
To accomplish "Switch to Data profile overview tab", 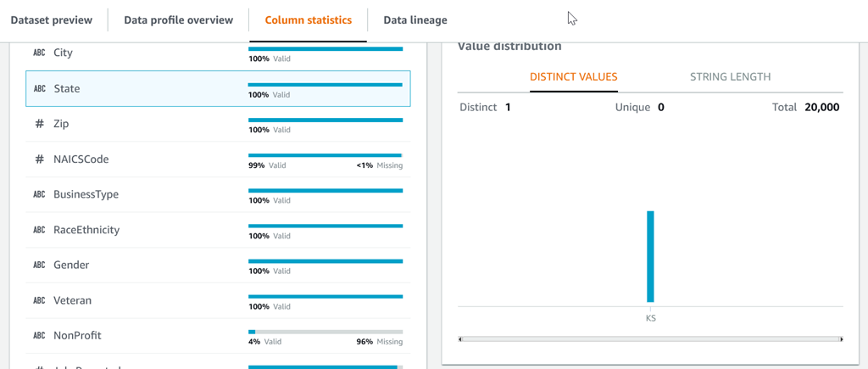I will point(178,20).
